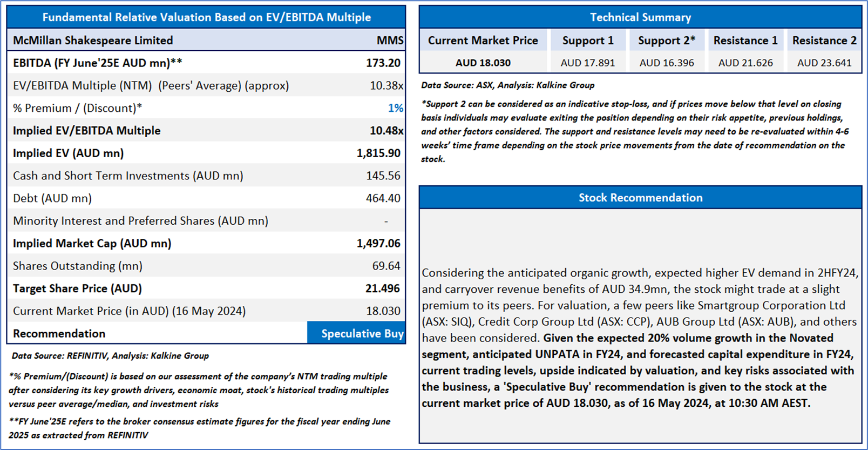Click the '**FY June'25E refers to' footnote
Image resolution: width=868 pixels, height=450 pixels.
[199, 428]
